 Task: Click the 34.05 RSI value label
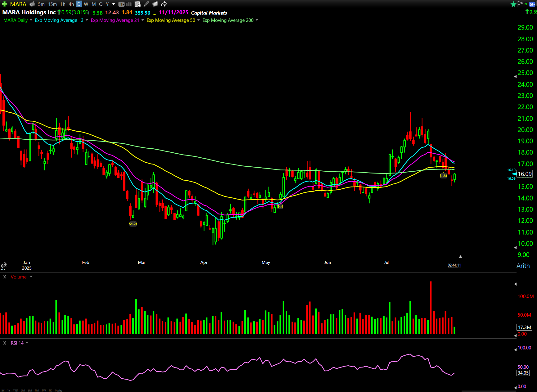tap(523, 373)
